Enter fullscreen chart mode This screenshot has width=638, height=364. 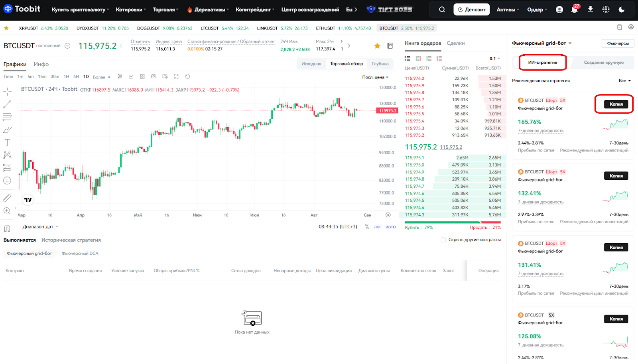point(176,77)
